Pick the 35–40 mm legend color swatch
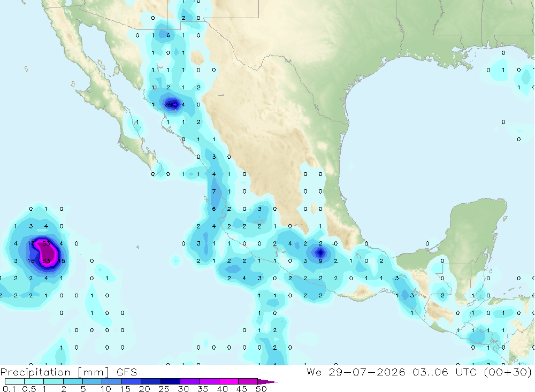Screen dimensions: 535x392 click(209, 381)
